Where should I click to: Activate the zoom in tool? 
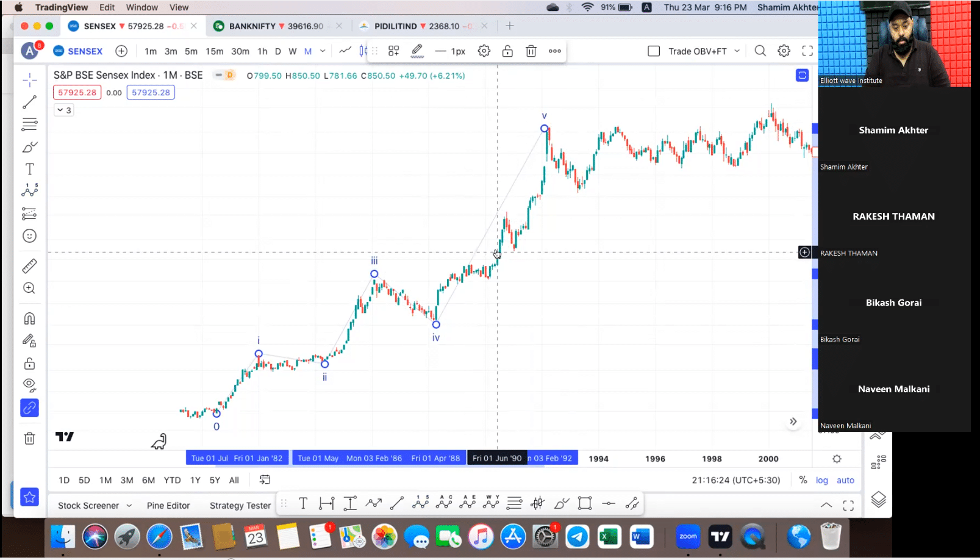[29, 288]
